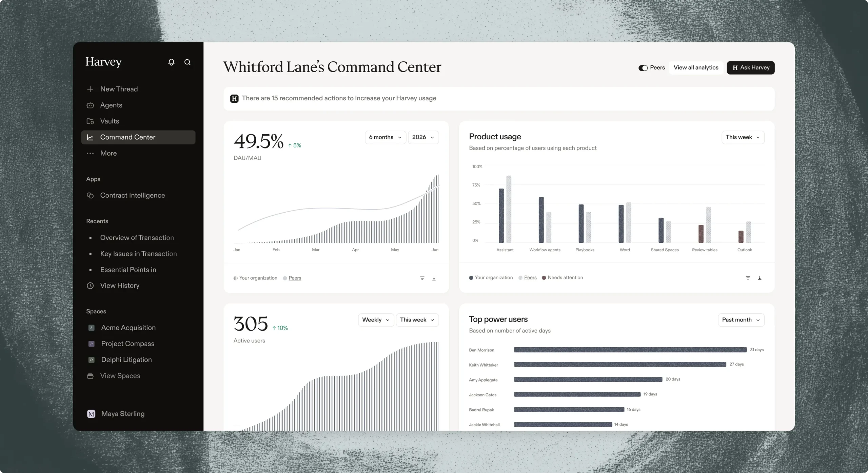Image resolution: width=868 pixels, height=473 pixels.
Task: Open the 2026 year dropdown
Action: (x=423, y=137)
